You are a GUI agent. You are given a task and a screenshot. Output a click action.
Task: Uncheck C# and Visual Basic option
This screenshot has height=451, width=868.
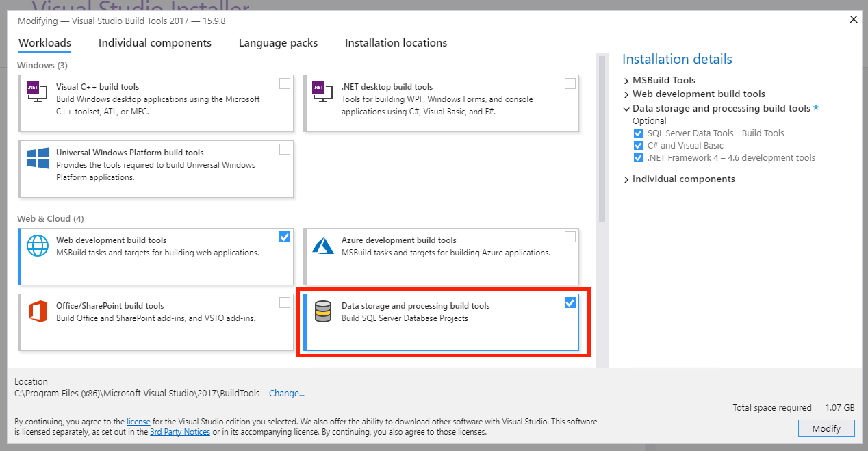point(639,146)
